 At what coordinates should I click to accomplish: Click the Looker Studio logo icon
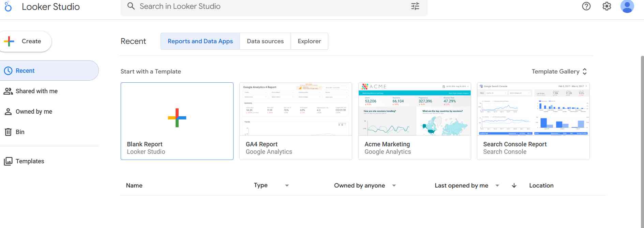[8, 6]
